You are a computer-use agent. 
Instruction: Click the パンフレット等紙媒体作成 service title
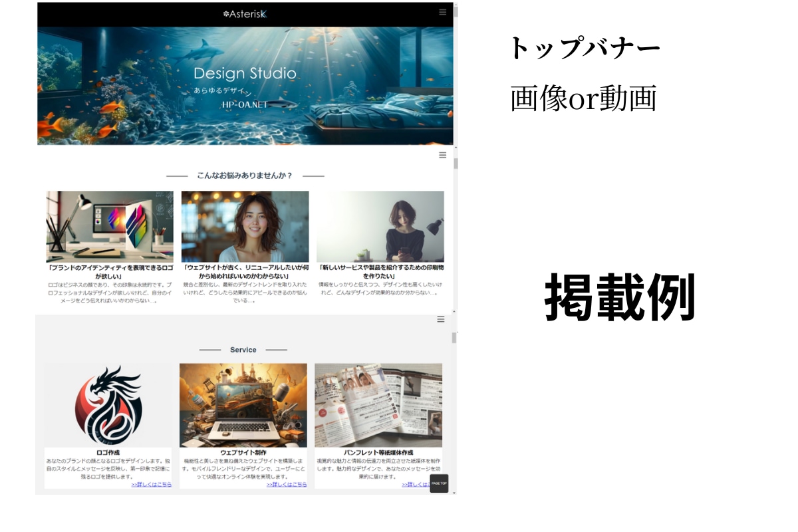point(378,453)
